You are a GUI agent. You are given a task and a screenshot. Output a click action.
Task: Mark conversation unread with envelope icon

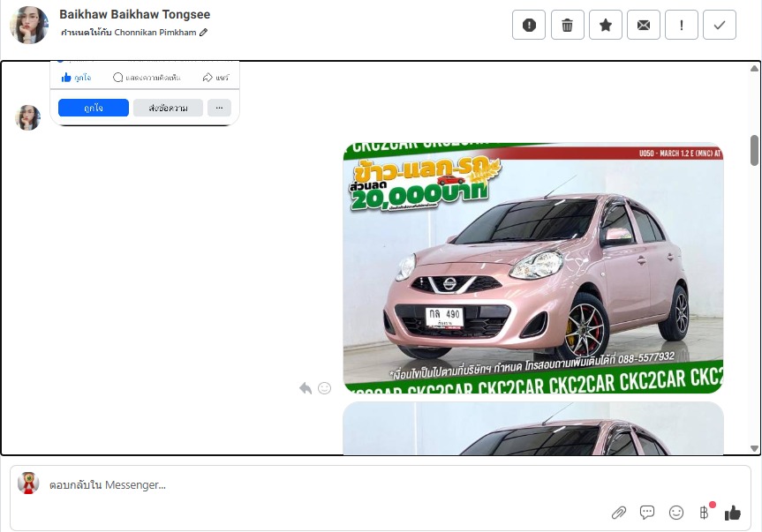pyautogui.click(x=643, y=26)
